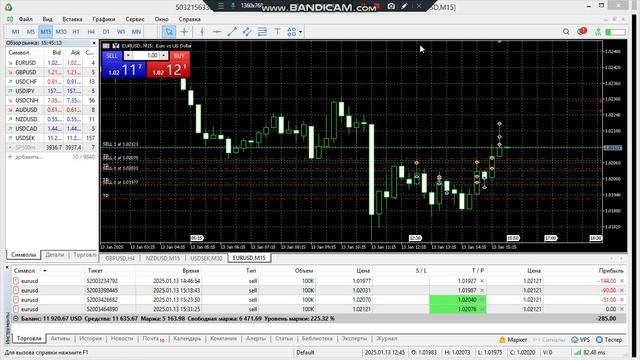Increase the trade volume with up arrow
The width and height of the screenshot is (640, 360).
(163, 56)
